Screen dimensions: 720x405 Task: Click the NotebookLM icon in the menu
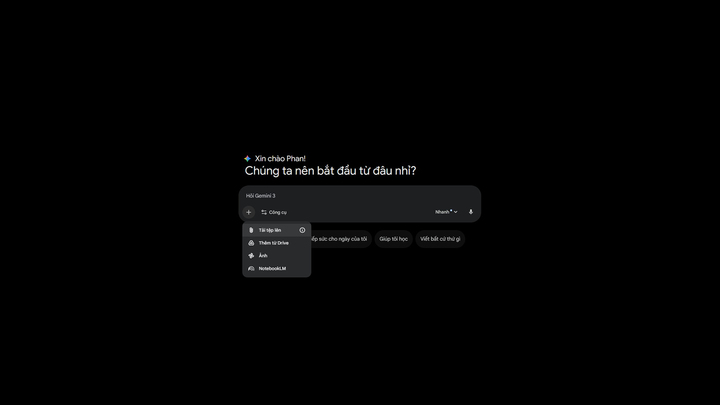tap(251, 269)
